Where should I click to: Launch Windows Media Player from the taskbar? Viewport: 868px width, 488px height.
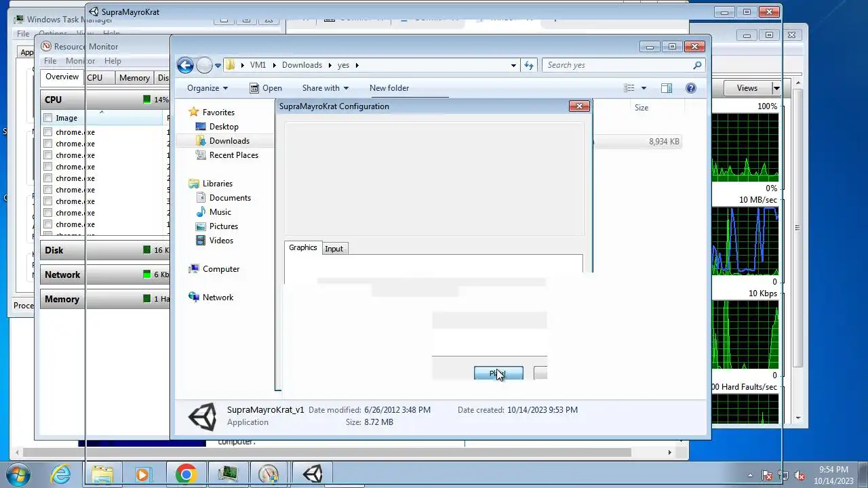pos(143,474)
